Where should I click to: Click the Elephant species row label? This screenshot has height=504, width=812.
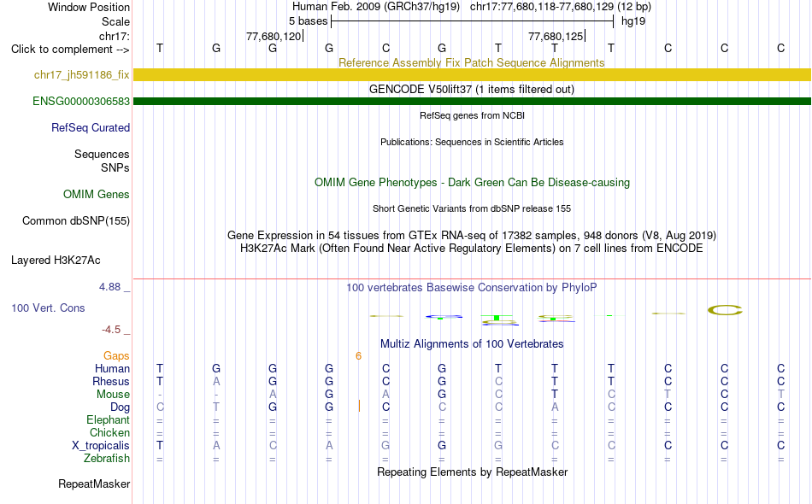tap(109, 419)
